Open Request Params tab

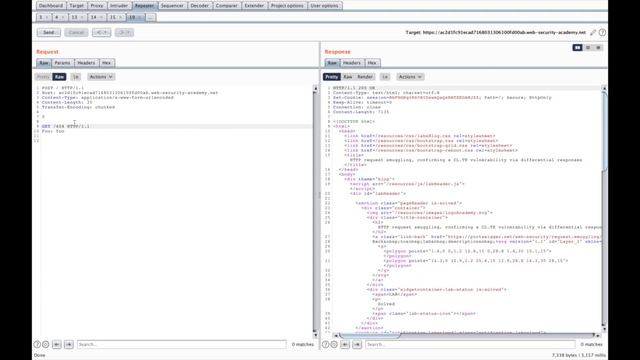coord(62,63)
